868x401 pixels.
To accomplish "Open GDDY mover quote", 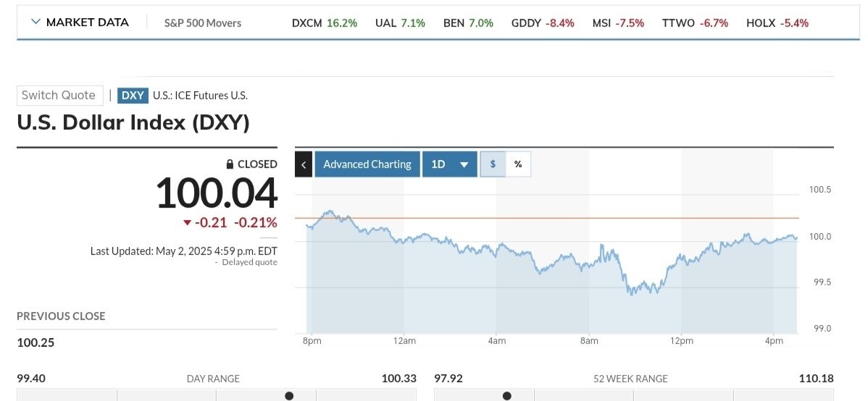I will [x=543, y=23].
